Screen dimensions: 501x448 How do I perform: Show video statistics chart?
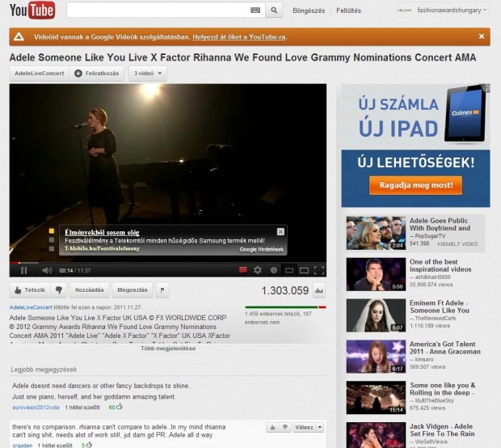coord(318,290)
